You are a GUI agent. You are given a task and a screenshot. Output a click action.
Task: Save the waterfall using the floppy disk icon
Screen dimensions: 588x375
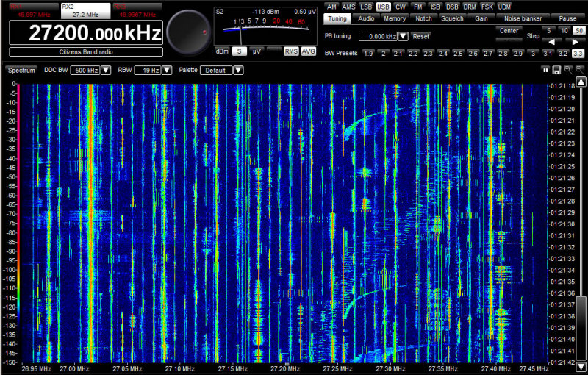pos(556,70)
